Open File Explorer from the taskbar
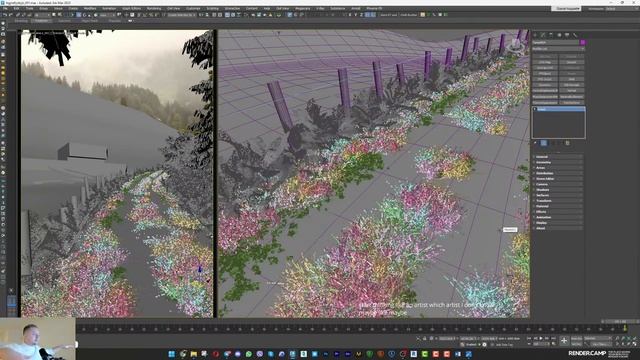 (193, 354)
